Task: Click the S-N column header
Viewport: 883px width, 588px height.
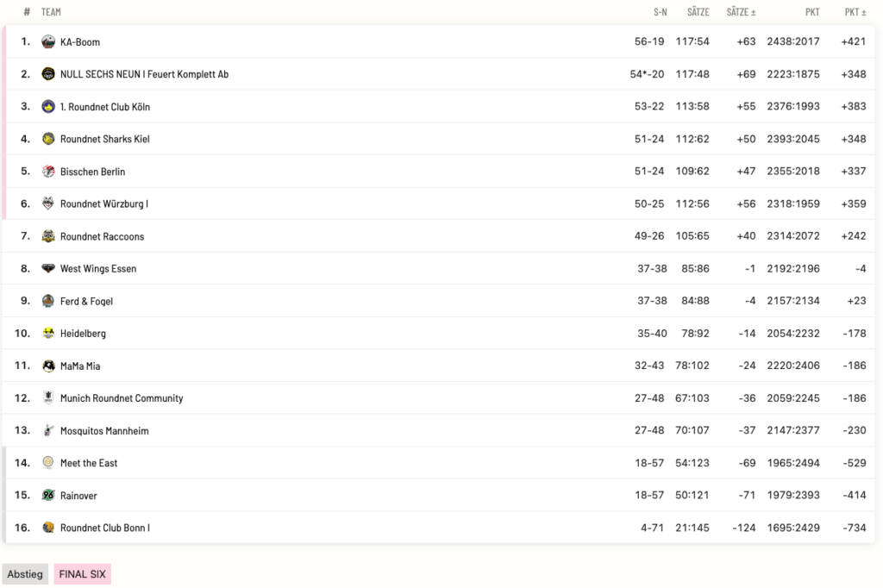Action: (x=660, y=12)
